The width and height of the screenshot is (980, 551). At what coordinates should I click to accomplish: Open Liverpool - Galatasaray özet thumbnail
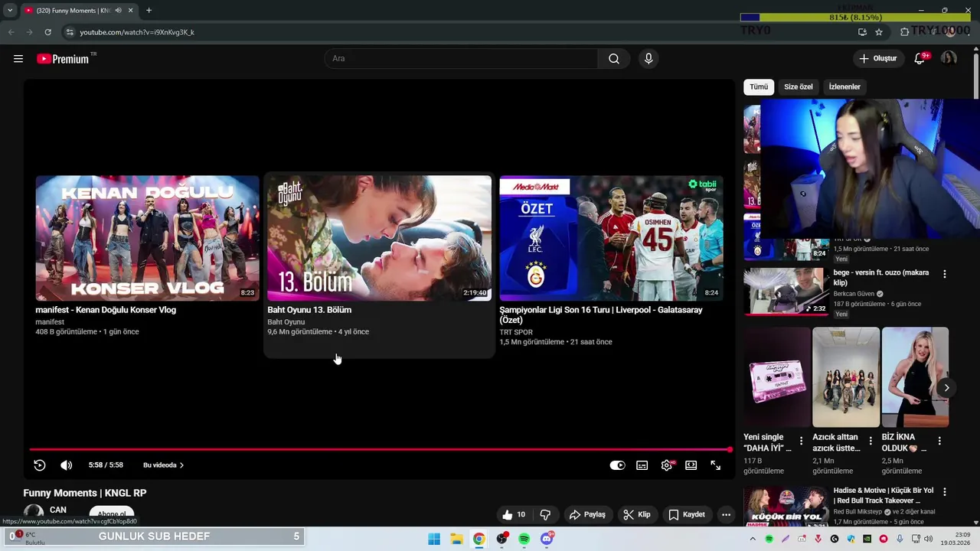[x=611, y=238]
